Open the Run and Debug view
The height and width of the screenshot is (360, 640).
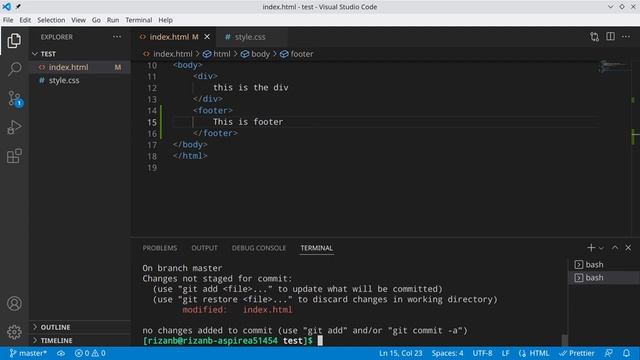(x=14, y=127)
